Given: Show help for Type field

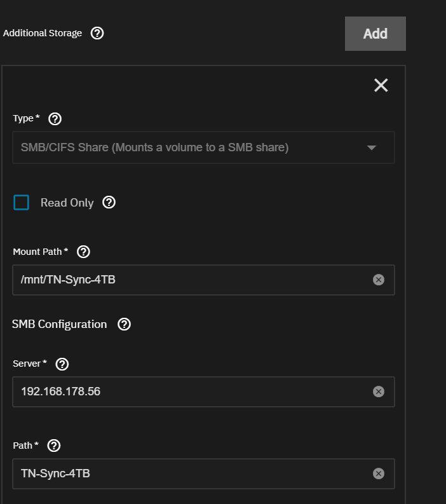Looking at the screenshot, I should pyautogui.click(x=55, y=119).
